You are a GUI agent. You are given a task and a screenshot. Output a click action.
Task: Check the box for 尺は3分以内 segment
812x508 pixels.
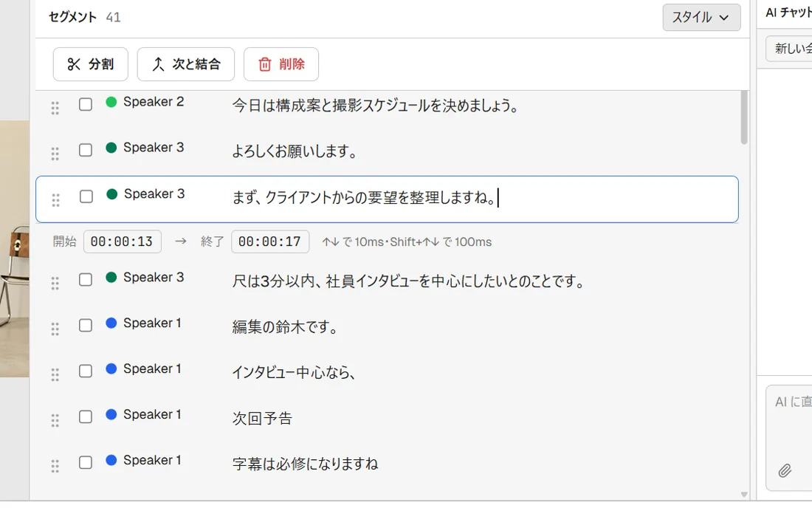pos(86,280)
